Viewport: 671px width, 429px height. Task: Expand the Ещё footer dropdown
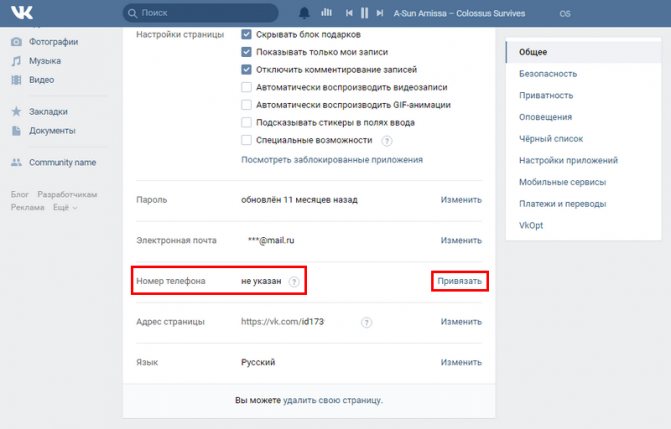point(65,207)
